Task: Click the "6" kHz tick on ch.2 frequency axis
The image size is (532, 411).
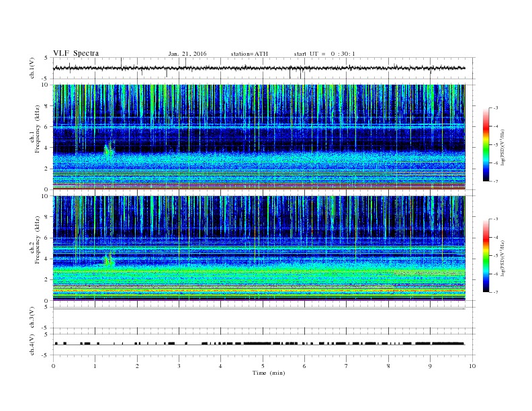Action: [x=46, y=238]
